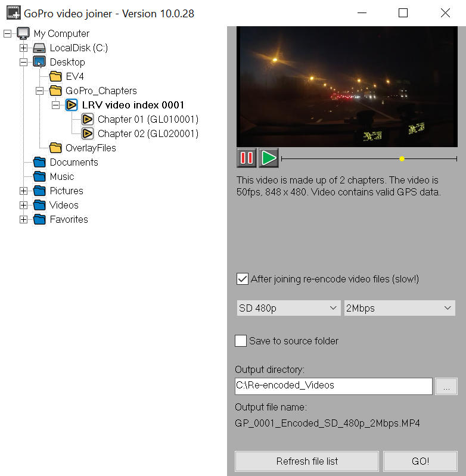Click the Chapter 01 (GL010001) video icon

coord(88,119)
